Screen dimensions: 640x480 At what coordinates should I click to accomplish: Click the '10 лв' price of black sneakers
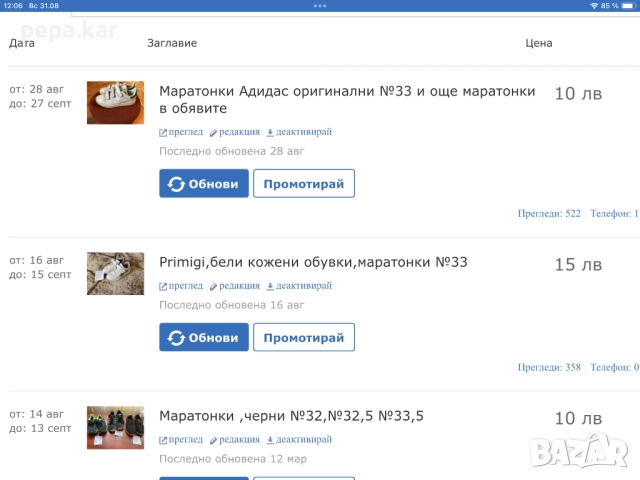(x=578, y=418)
